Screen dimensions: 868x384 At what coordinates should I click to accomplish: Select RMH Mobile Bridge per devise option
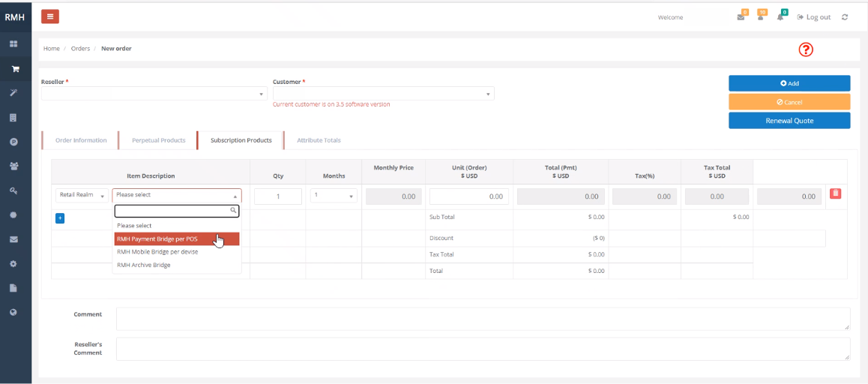click(x=157, y=252)
